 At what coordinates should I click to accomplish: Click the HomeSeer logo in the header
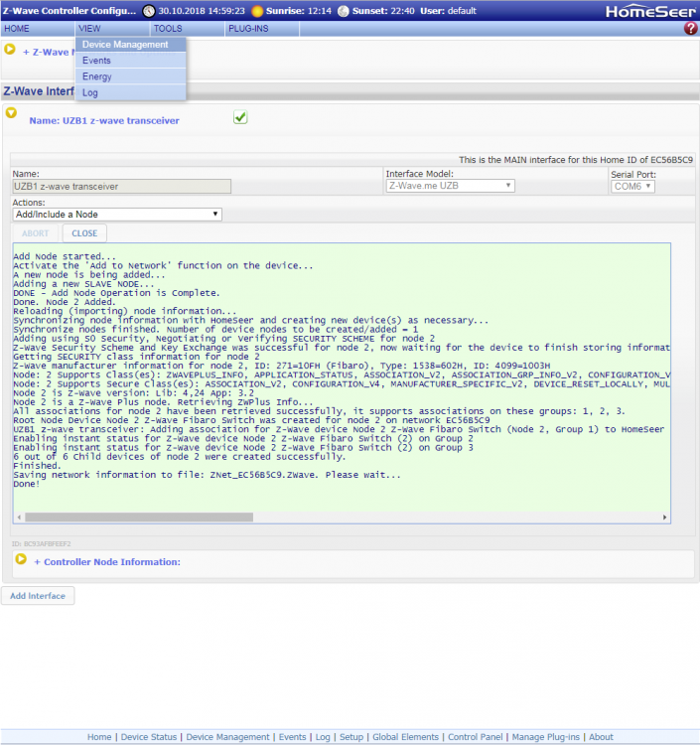tap(649, 11)
